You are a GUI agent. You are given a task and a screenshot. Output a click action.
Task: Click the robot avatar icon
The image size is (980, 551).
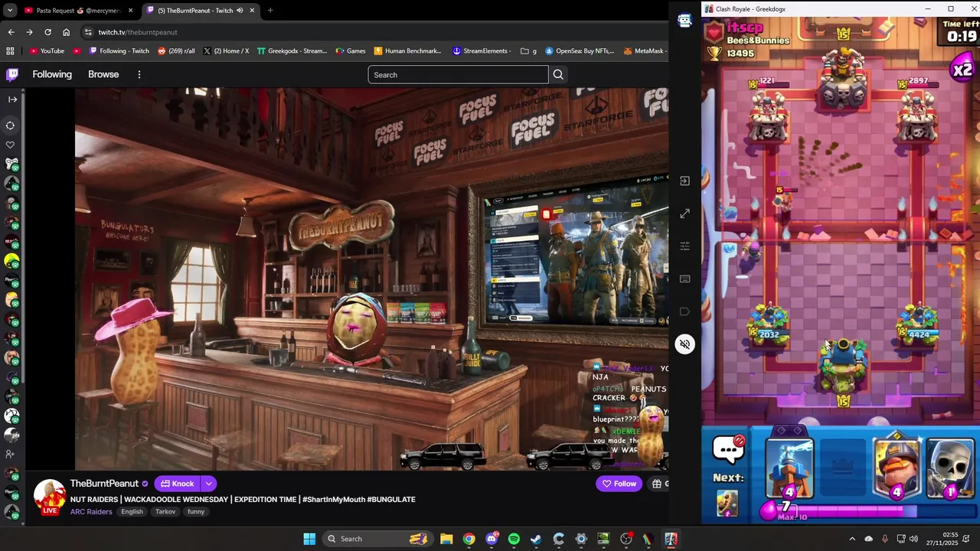684,21
